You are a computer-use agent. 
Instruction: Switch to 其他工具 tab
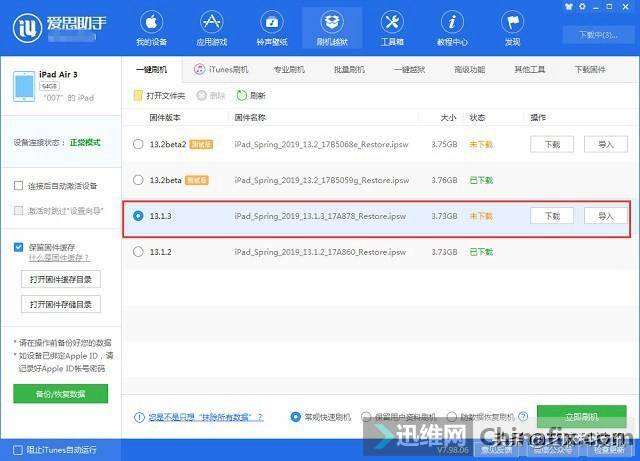[529, 69]
